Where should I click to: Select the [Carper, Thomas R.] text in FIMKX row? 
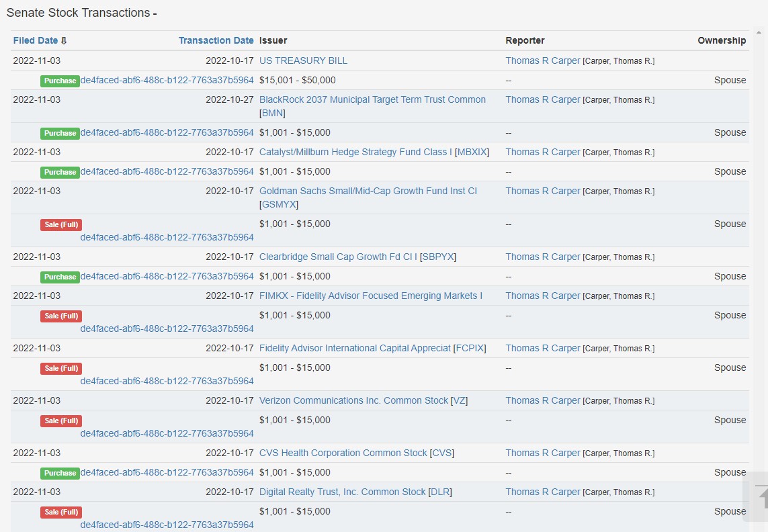click(619, 296)
